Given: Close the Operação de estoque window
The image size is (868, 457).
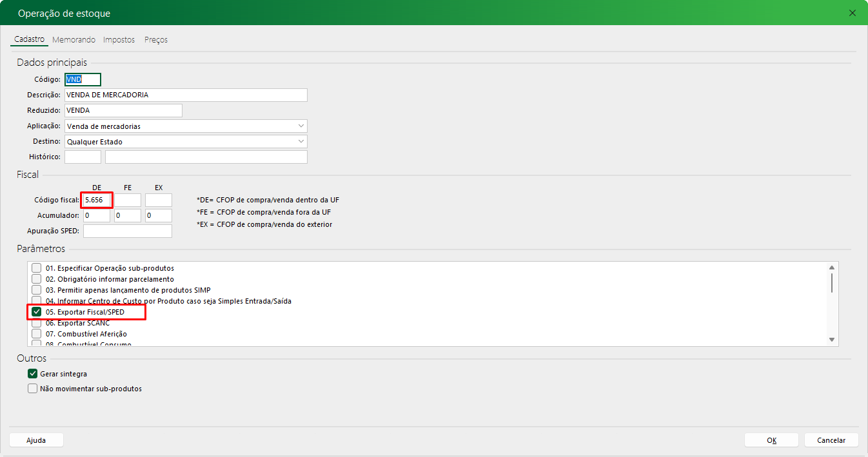Looking at the screenshot, I should 853,13.
